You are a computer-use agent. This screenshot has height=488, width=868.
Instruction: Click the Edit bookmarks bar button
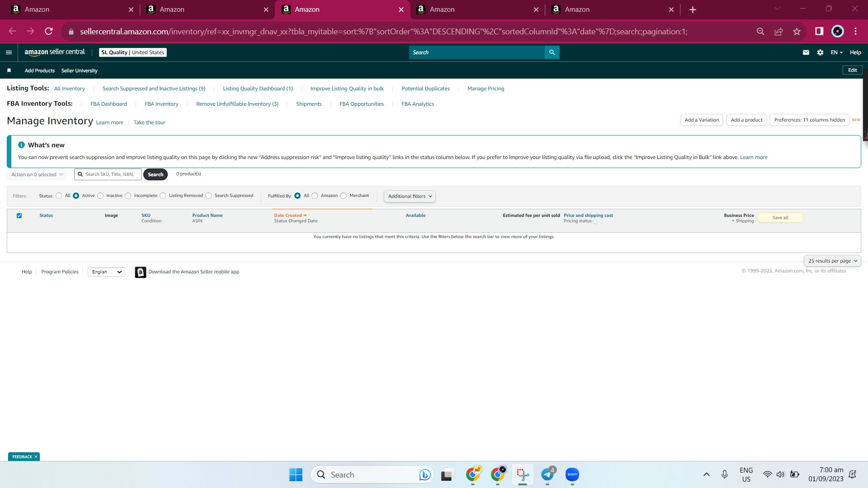852,70
